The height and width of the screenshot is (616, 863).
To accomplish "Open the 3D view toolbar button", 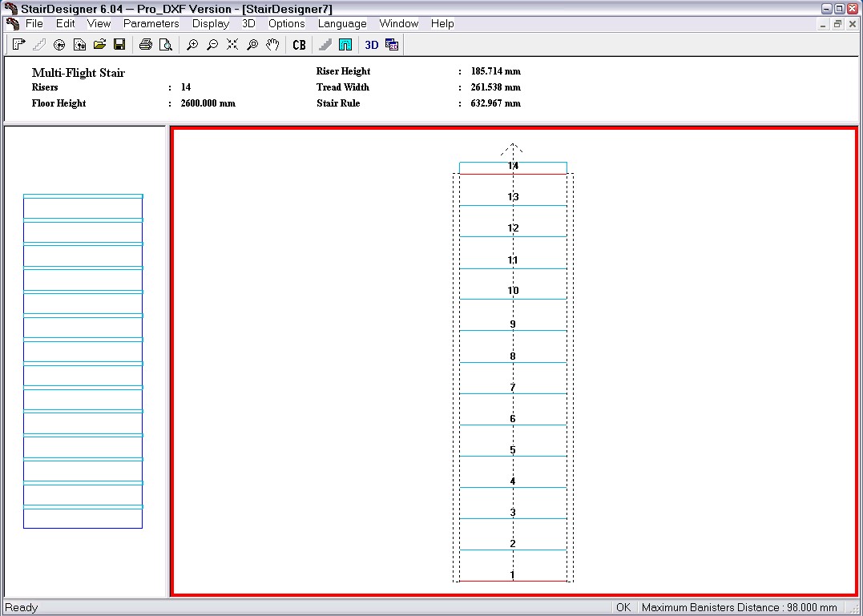I will (x=372, y=45).
